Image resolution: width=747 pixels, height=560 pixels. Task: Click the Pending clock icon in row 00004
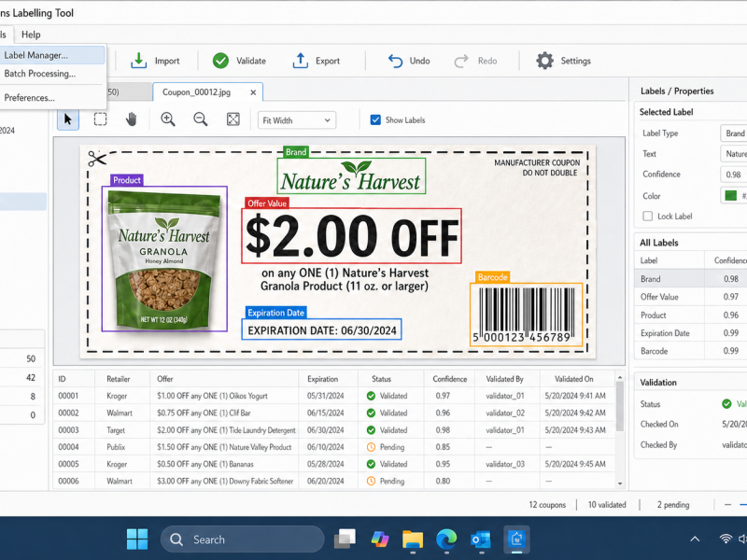click(371, 447)
